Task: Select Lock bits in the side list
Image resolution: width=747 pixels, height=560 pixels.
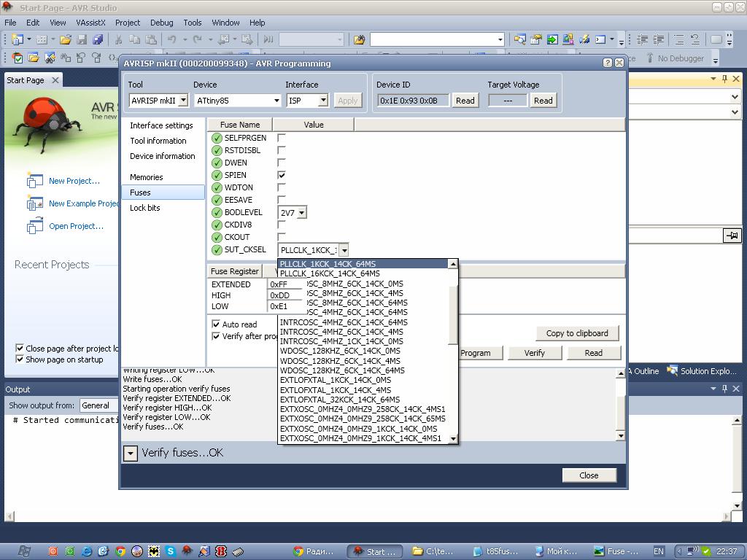Action: coord(144,208)
